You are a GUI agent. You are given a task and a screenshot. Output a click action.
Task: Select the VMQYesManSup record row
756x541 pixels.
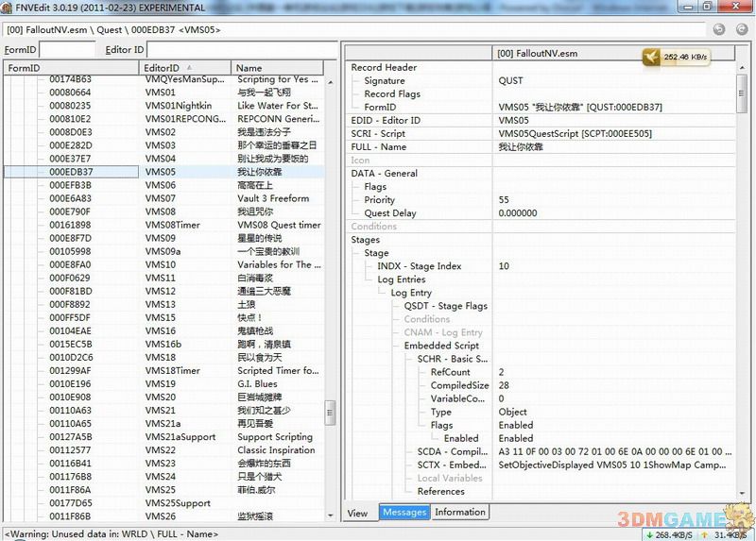tap(163, 79)
